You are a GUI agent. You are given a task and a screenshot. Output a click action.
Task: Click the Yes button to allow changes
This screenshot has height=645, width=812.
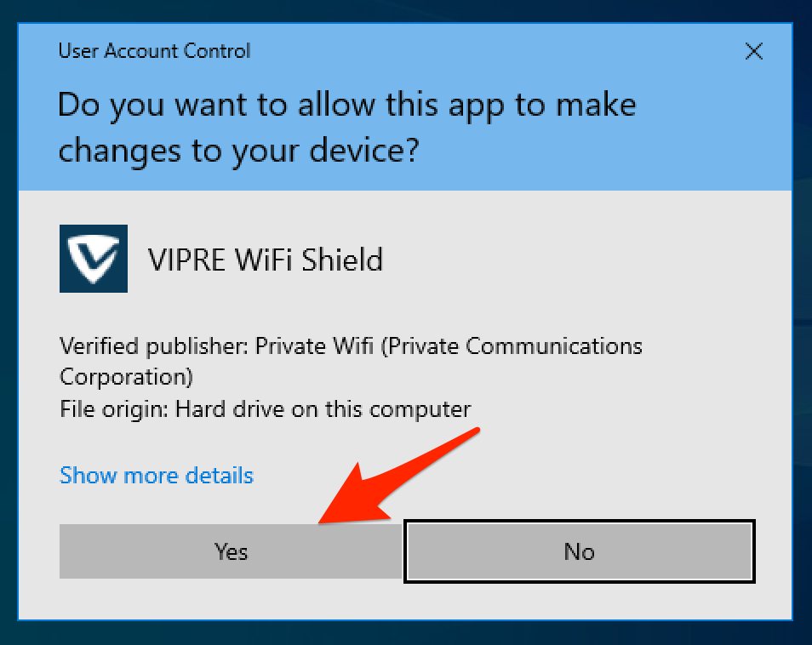pos(231,551)
